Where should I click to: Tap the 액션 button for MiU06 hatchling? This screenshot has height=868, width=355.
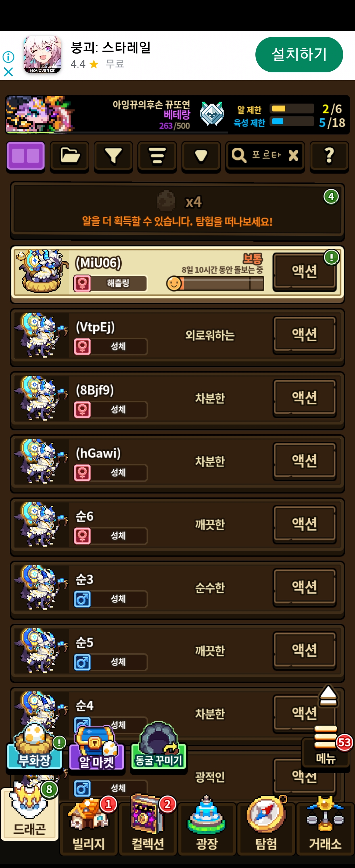[x=304, y=272]
